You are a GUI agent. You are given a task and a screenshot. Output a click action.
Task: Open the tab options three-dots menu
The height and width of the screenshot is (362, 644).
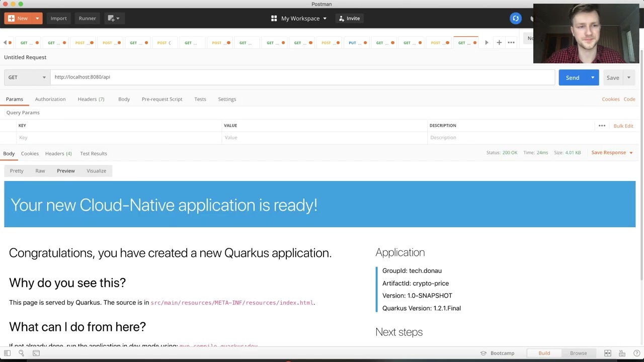point(511,43)
